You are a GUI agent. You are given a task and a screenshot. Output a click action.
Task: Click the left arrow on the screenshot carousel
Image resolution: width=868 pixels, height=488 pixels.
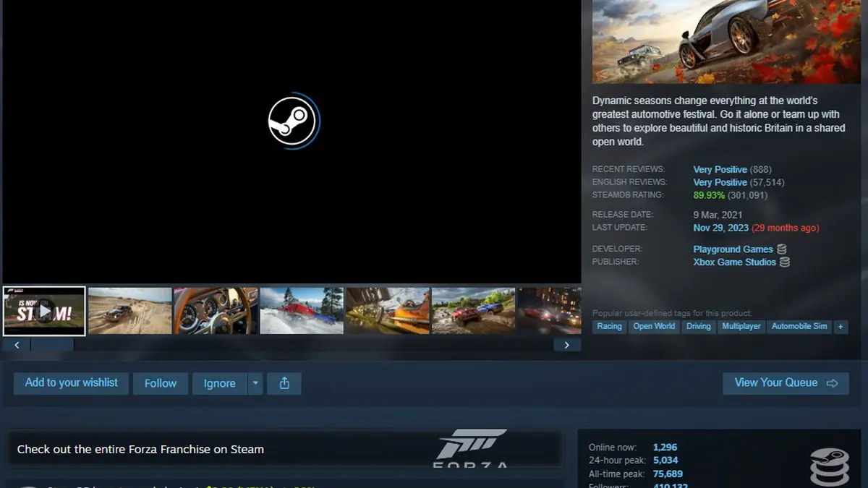16,345
